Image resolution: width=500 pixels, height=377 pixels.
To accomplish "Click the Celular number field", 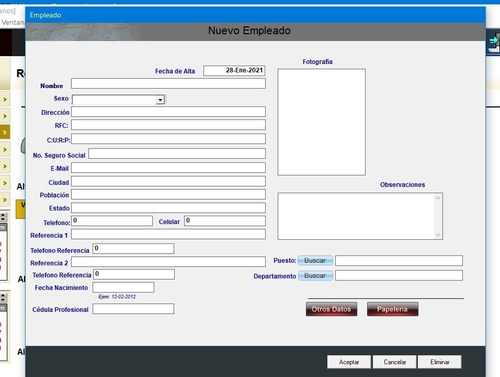I will click(x=225, y=221).
